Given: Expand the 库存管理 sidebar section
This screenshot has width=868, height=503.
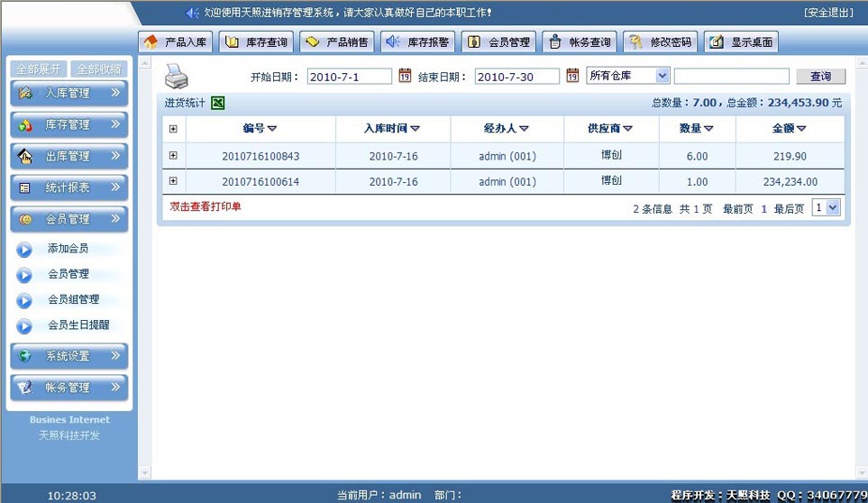Looking at the screenshot, I should (69, 124).
